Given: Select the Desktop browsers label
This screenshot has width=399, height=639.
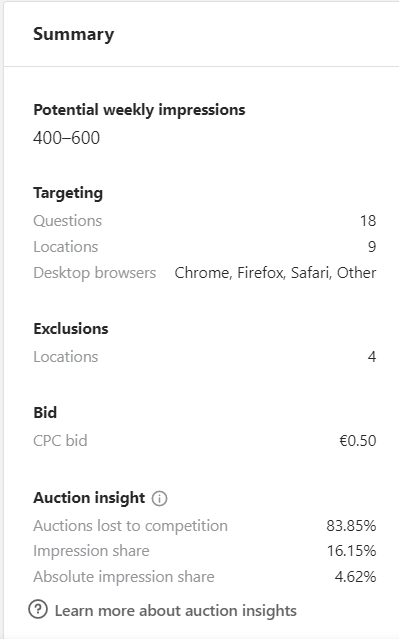Looking at the screenshot, I should (x=95, y=273).
